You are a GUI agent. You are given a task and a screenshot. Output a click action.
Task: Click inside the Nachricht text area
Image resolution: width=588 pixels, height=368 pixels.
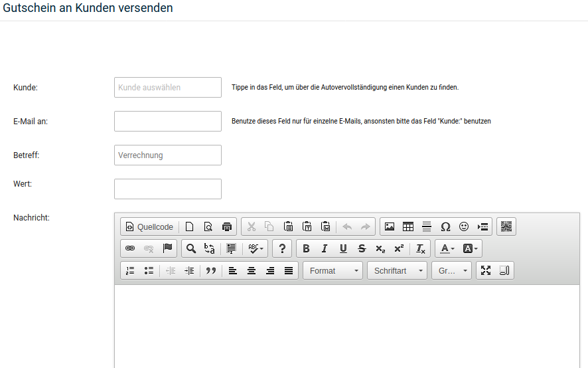pos(347,326)
